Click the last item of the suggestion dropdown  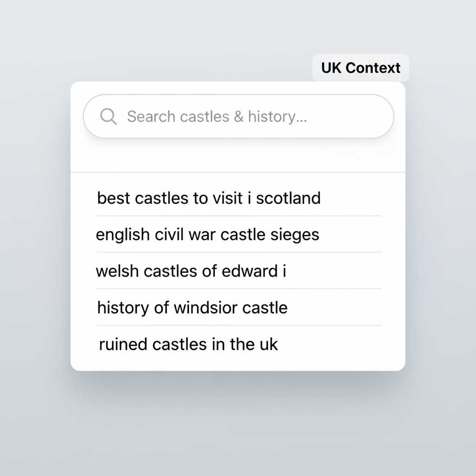188,344
